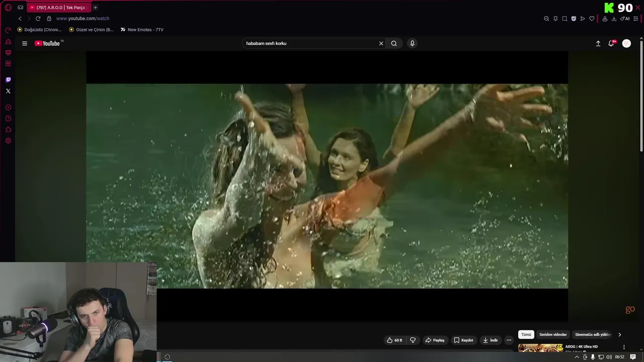
Task: Open the Güzel ve Çirkin bookmark
Action: (91, 30)
